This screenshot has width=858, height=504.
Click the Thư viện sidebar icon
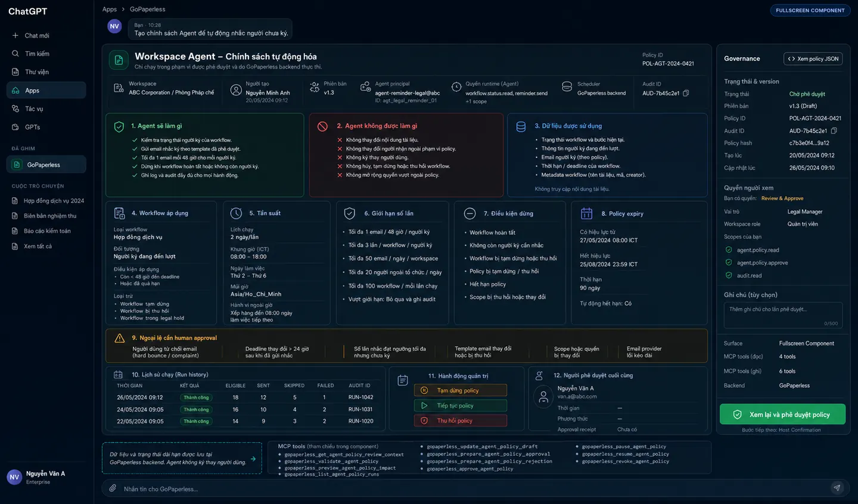15,72
